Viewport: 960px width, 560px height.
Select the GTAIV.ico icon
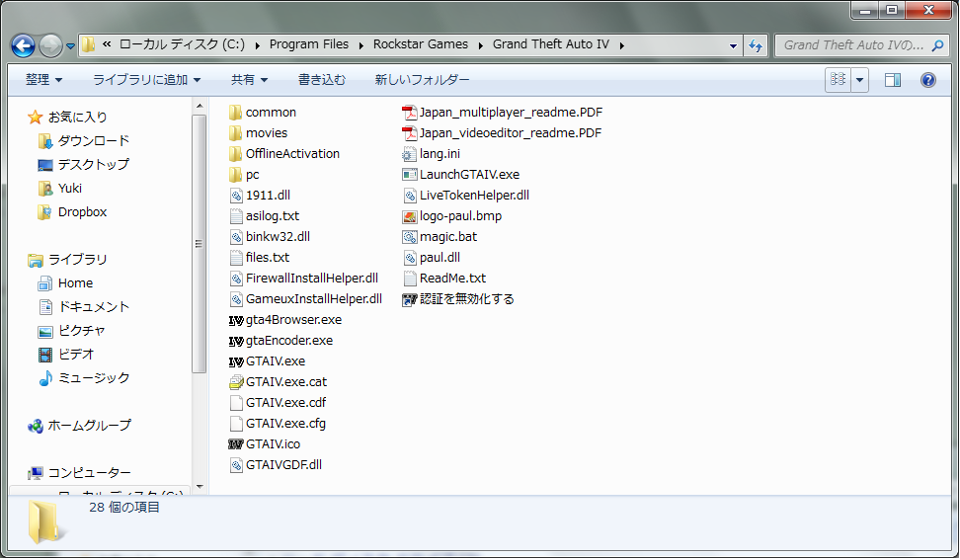tap(236, 444)
